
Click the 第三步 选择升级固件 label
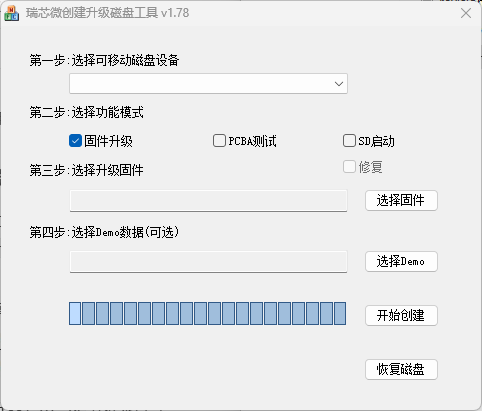tap(87, 170)
